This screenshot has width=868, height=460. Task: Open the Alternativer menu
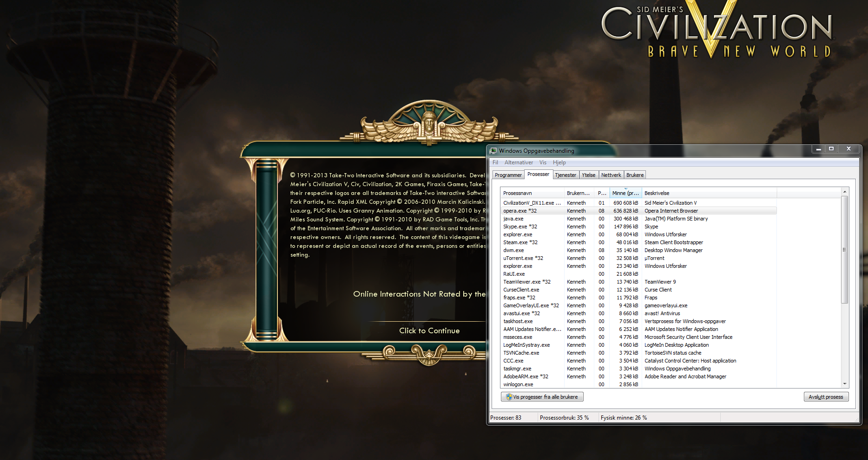coord(519,162)
